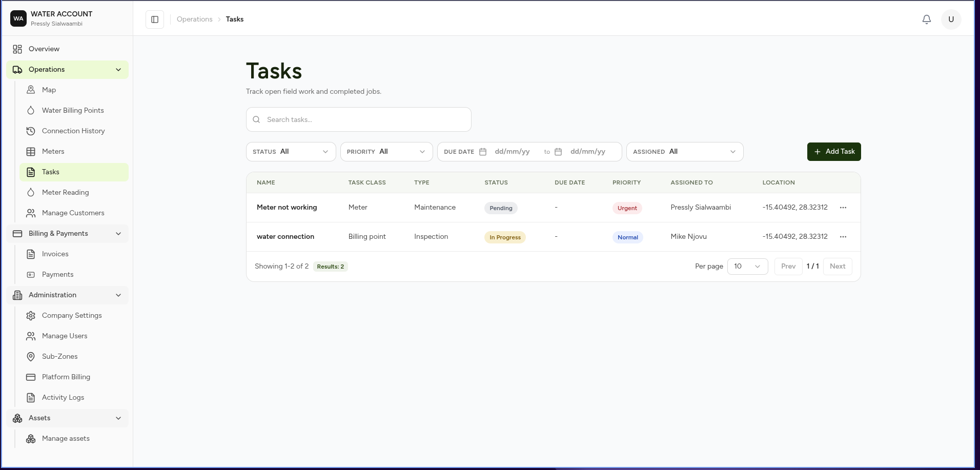This screenshot has width=980, height=470.
Task: Open the Assigned filter dropdown
Action: tap(685, 152)
